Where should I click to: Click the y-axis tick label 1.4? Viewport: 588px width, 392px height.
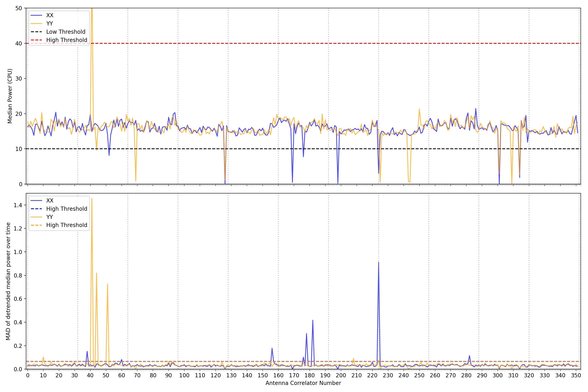(x=18, y=205)
